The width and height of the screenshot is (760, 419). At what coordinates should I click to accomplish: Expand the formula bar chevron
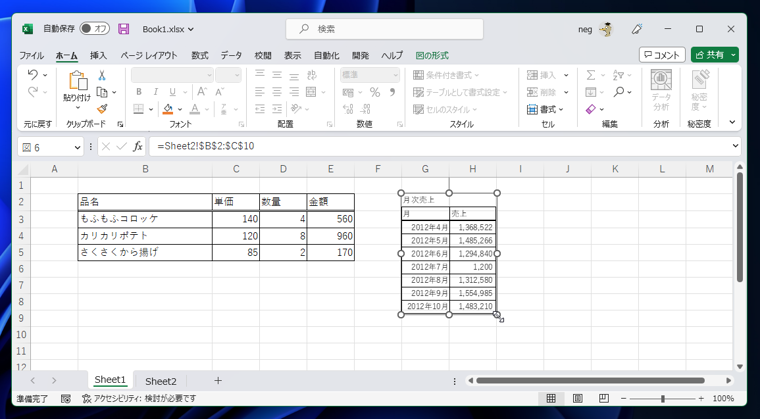pyautogui.click(x=735, y=146)
